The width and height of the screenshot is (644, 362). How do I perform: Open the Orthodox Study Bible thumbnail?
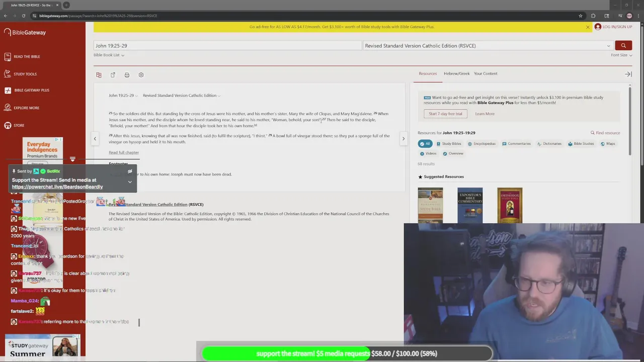pos(510,206)
